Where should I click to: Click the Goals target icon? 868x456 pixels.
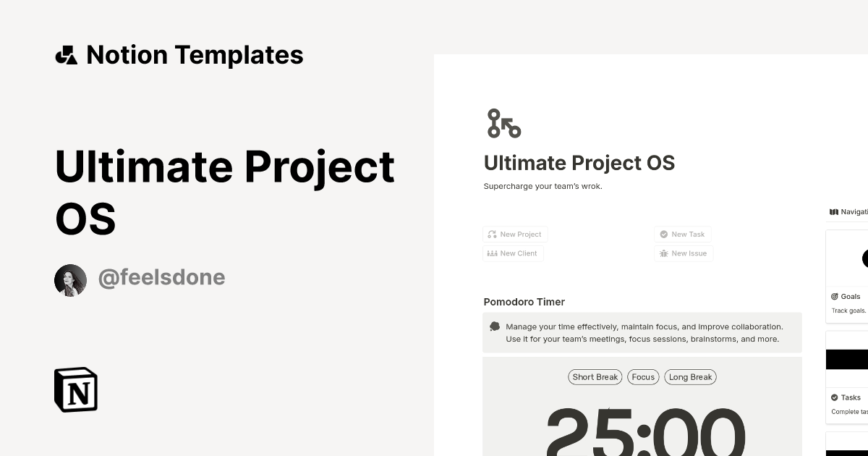(833, 296)
